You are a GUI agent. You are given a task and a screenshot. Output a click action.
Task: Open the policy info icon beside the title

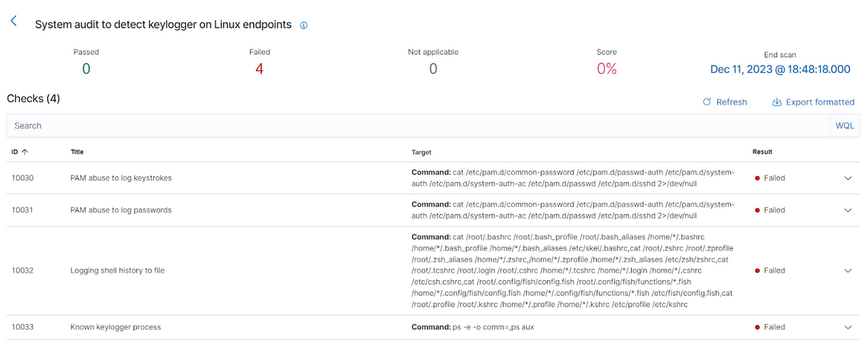pos(304,25)
